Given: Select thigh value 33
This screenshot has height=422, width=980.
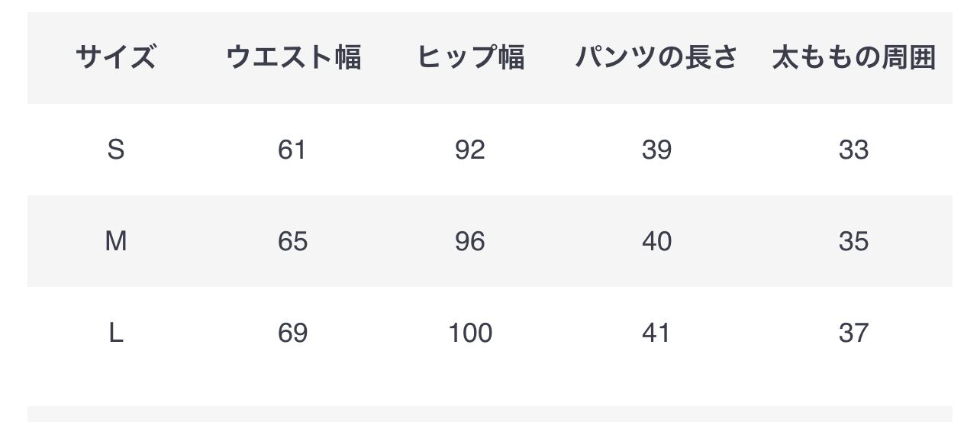Looking at the screenshot, I should [853, 150].
